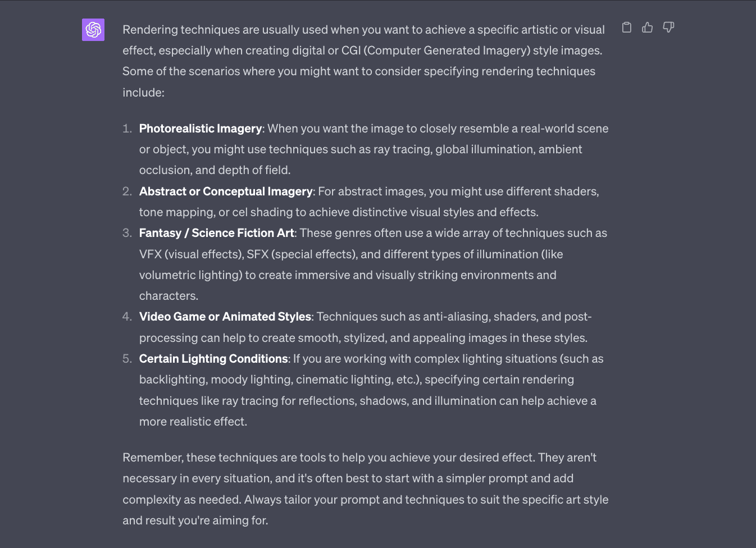Mark the response with thumbs down
This screenshot has height=548, width=756.
tap(668, 28)
